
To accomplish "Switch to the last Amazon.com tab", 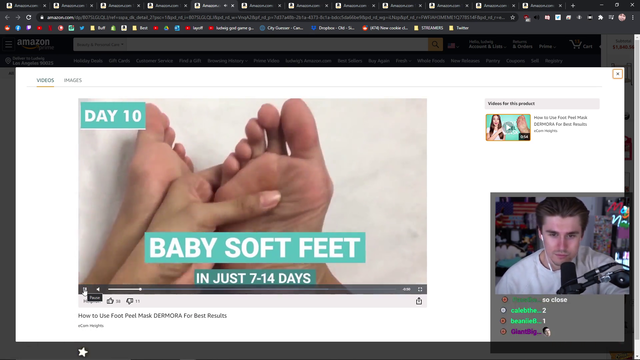I will 542,6.
